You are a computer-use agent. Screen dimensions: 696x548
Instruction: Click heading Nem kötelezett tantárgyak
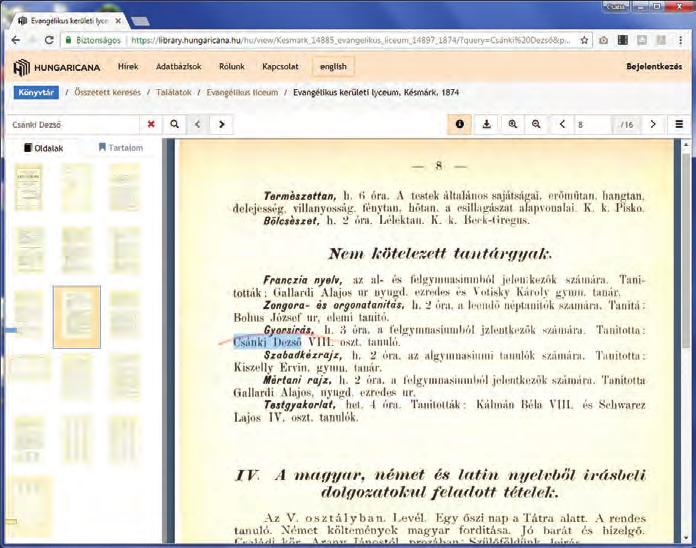(x=440, y=254)
